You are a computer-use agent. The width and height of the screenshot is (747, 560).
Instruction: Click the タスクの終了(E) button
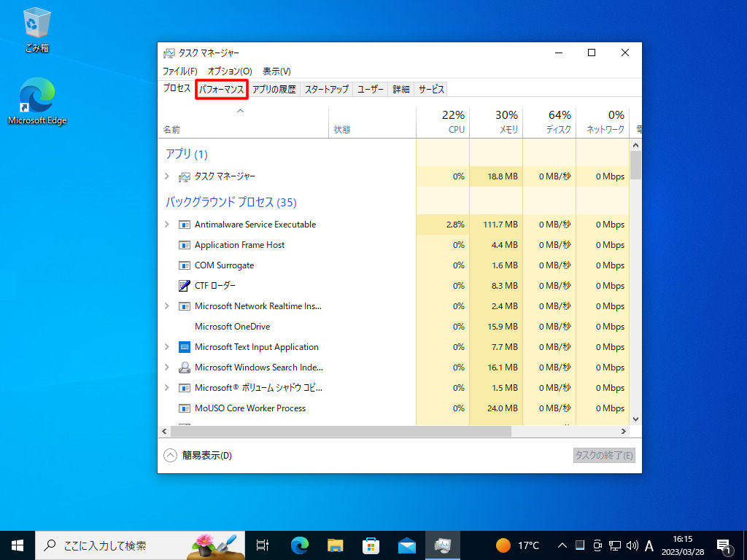click(604, 455)
